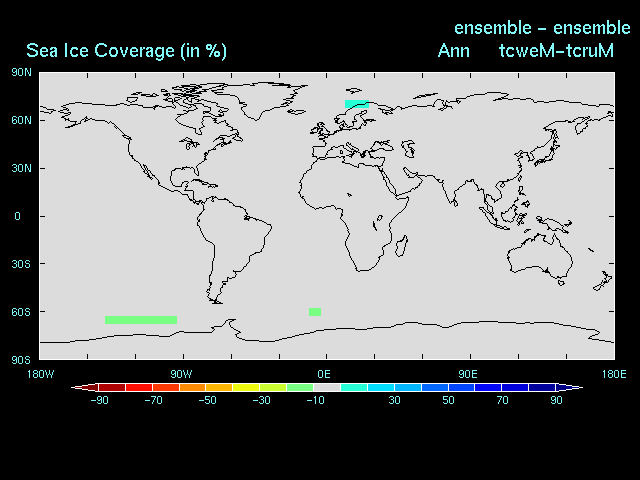Image resolution: width=640 pixels, height=480 pixels.
Task: Select the gray center swatch in the colorbar
Action: click(x=327, y=387)
